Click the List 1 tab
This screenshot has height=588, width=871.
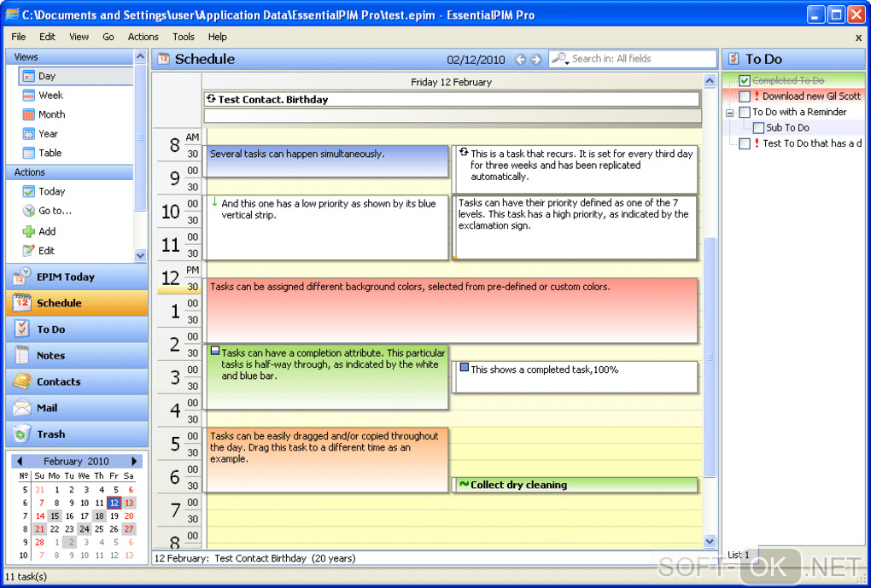pyautogui.click(x=739, y=555)
